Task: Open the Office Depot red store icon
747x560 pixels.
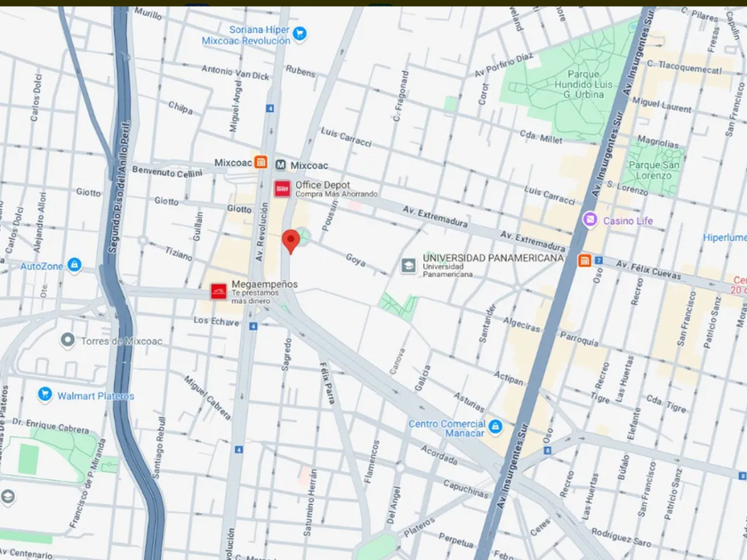Action: 282,188
